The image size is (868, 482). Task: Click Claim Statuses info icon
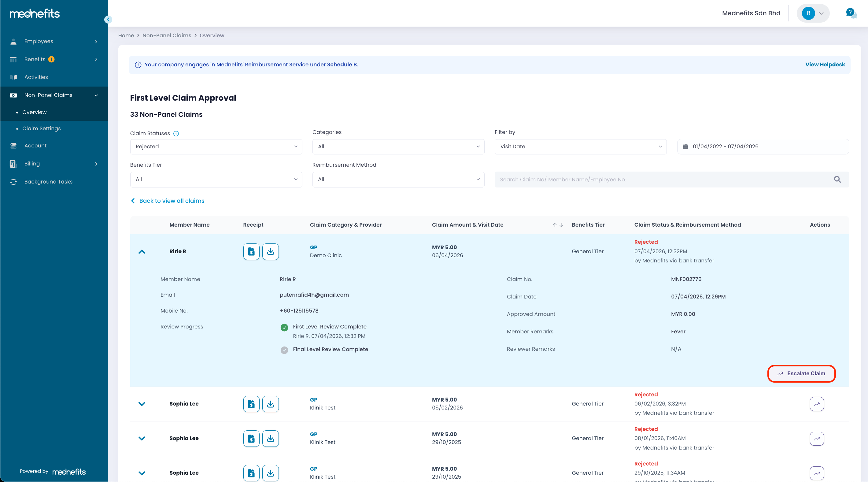coord(176,133)
